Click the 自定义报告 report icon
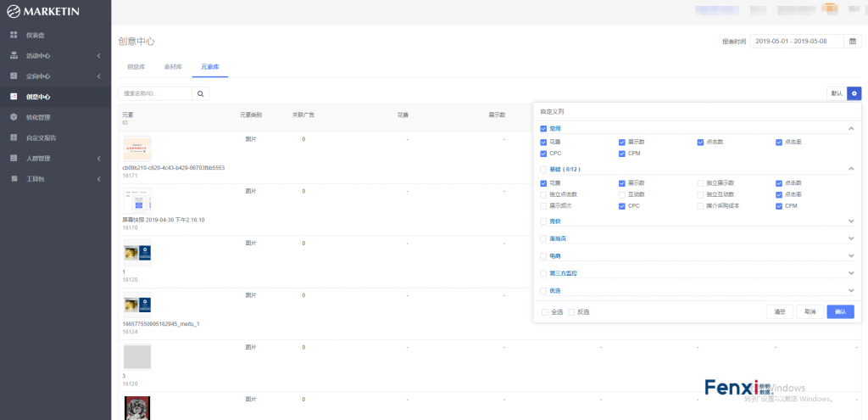 14,137
